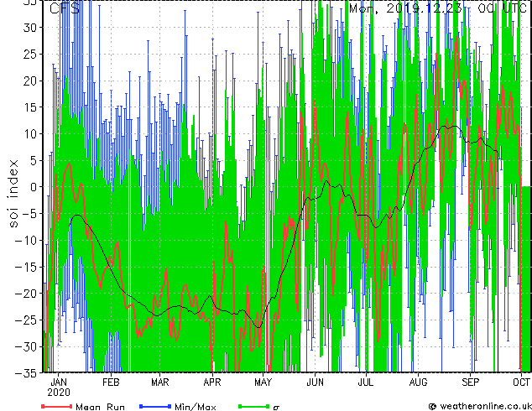Click the -30 y-axis tick label
The height and width of the screenshot is (411, 532).
[x=27, y=346]
